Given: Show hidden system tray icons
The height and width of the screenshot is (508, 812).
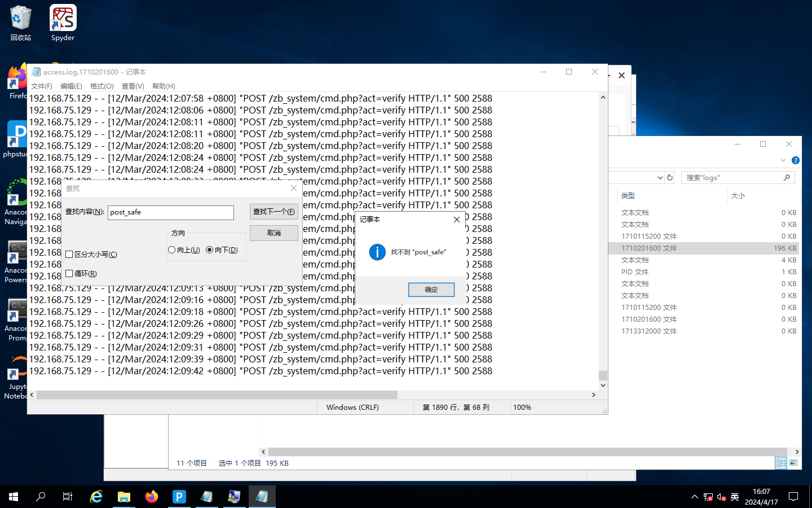Looking at the screenshot, I should click(694, 497).
